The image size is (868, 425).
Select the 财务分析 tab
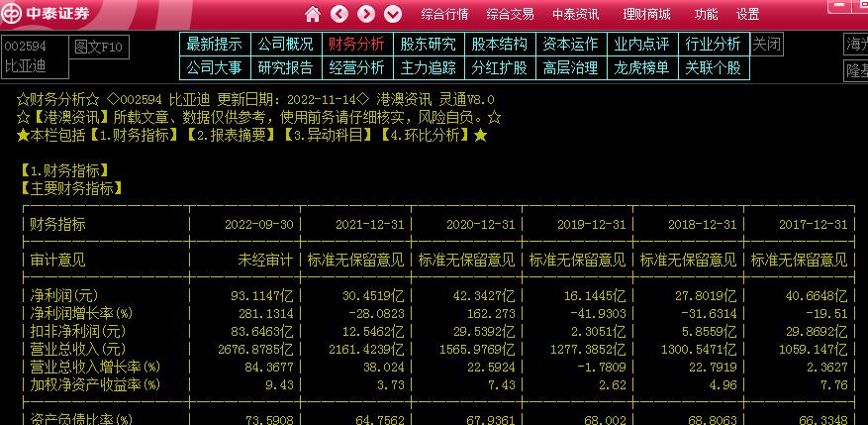click(x=357, y=44)
